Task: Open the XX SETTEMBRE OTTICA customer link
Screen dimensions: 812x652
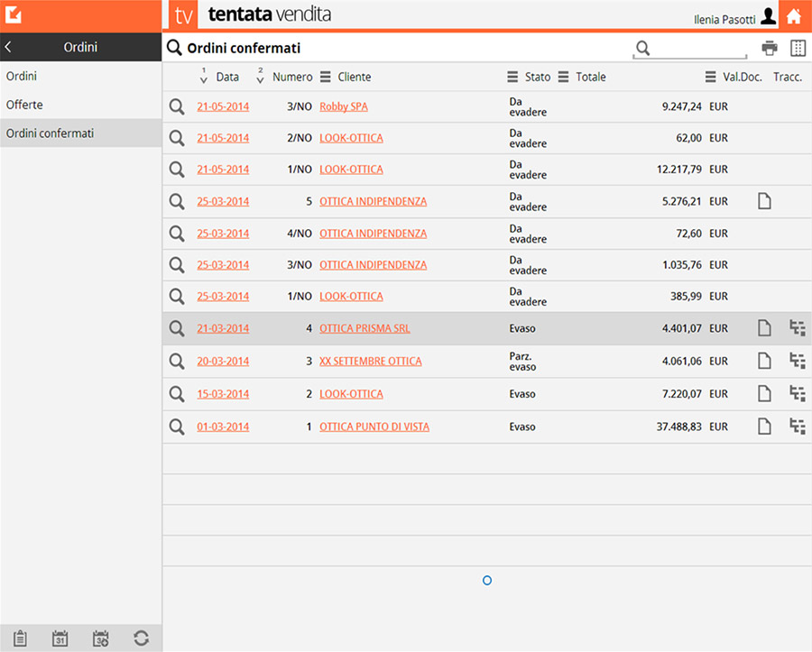Action: tap(370, 362)
